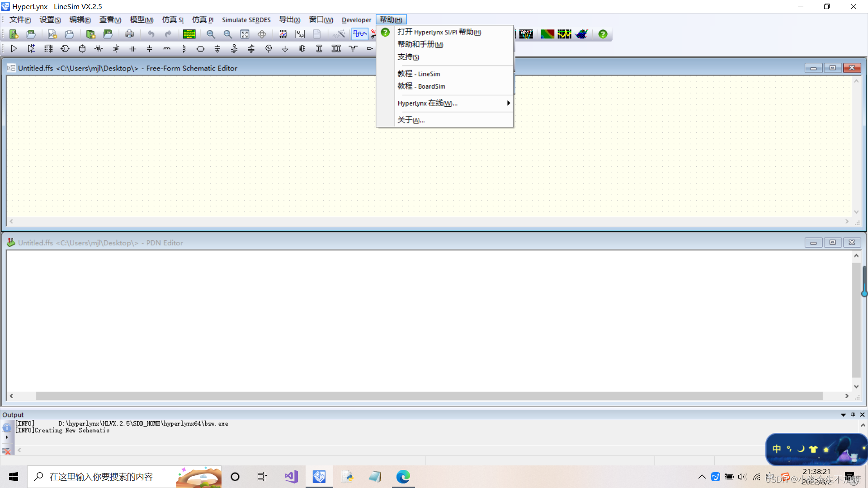Open Microsoft Edge from taskbar
Viewport: 868px width, 488px height.
point(403,477)
